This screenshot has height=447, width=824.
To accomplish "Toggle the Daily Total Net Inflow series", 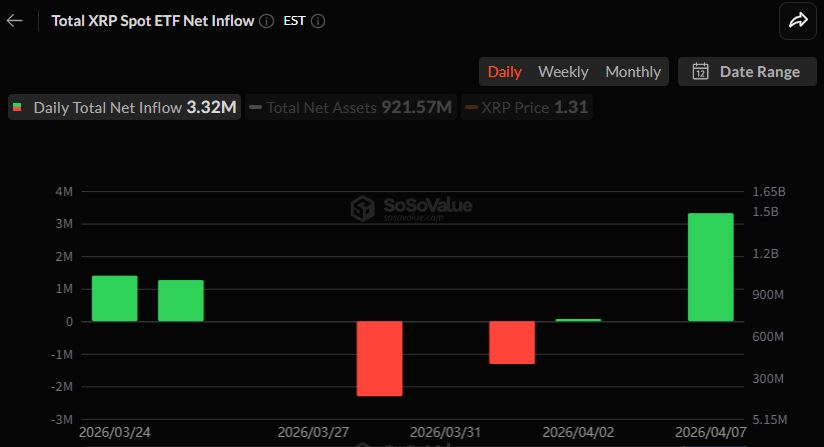I will tap(125, 108).
